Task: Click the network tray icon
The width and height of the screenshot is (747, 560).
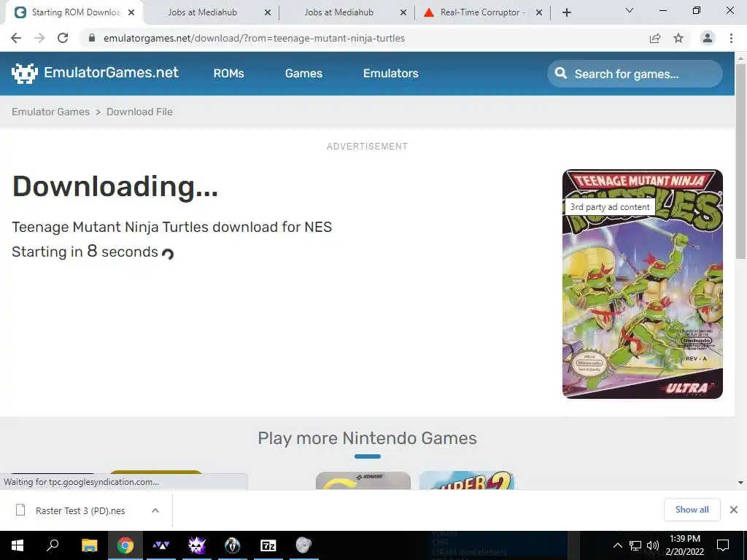Action: point(635,545)
